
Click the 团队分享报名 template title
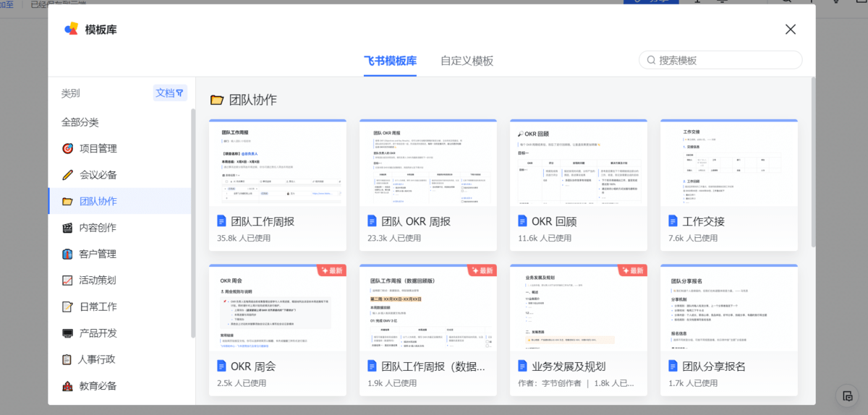click(713, 367)
